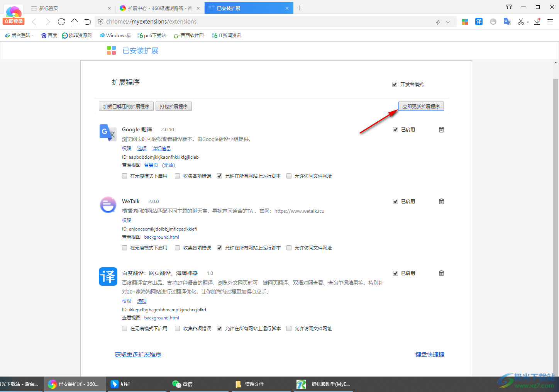Viewport: 559px width, 392px height.
Task: Reload the current page
Action: 61,22
